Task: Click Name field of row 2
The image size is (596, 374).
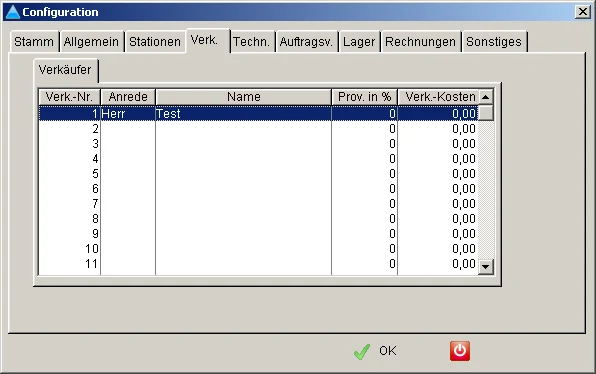Action: coord(244,129)
